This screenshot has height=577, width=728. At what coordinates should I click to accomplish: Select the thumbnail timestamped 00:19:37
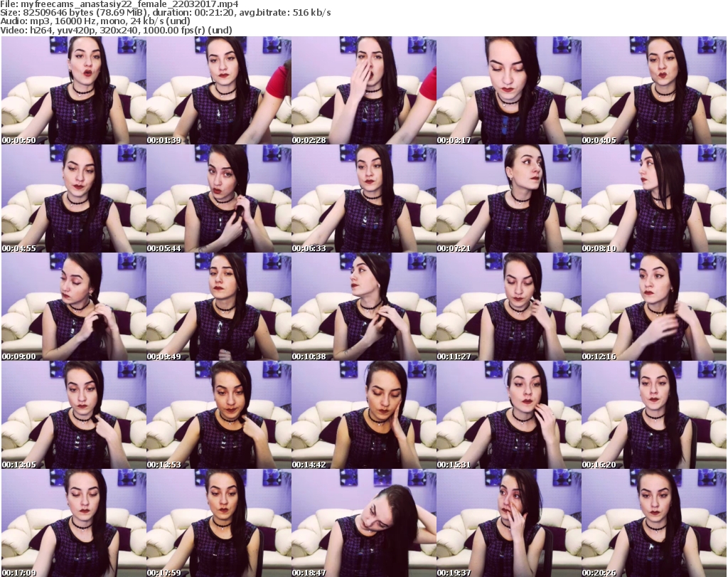click(x=509, y=523)
